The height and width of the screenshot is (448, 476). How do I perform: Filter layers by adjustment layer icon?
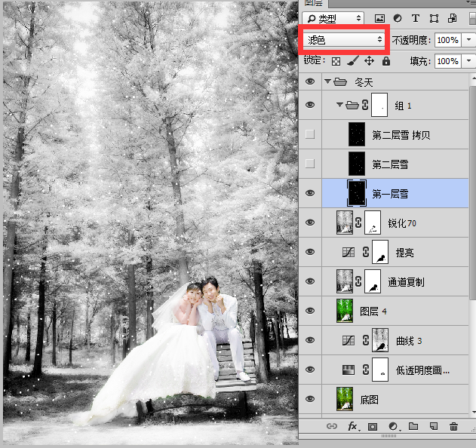click(398, 19)
